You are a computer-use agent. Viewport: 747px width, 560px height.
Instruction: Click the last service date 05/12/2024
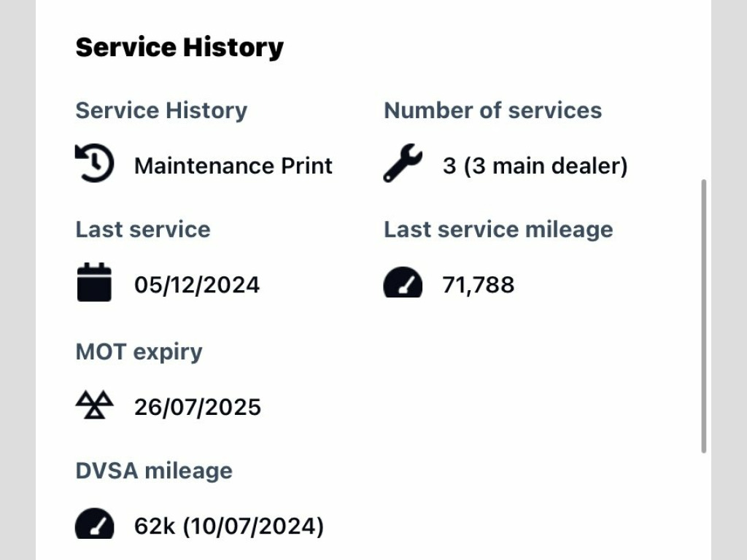coord(197,285)
